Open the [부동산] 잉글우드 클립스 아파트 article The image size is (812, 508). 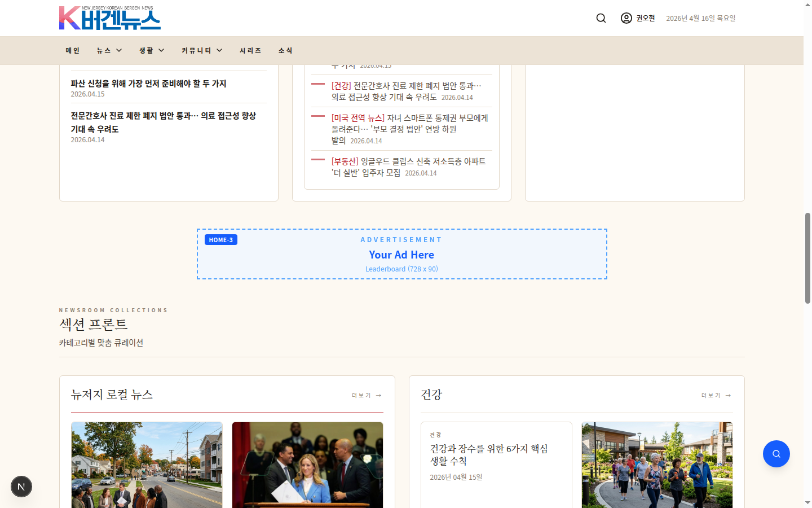408,167
